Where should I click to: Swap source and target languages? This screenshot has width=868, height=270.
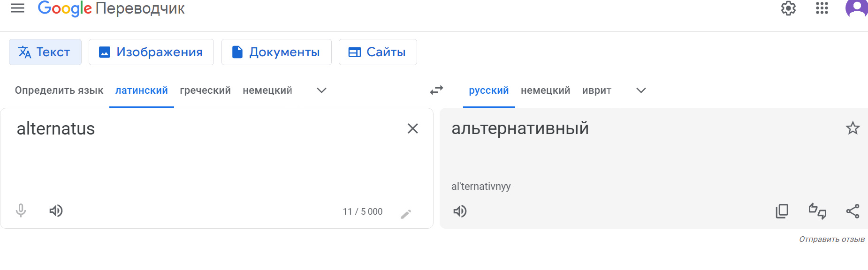coord(436,90)
